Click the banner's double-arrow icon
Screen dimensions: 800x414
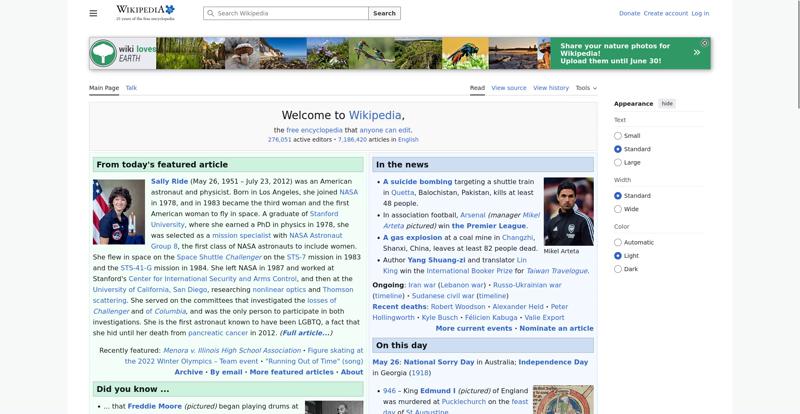697,53
